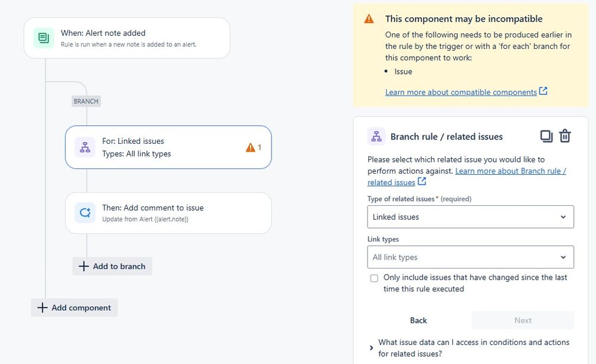Image resolution: width=596 pixels, height=364 pixels.
Task: Click the Back button
Action: point(418,320)
